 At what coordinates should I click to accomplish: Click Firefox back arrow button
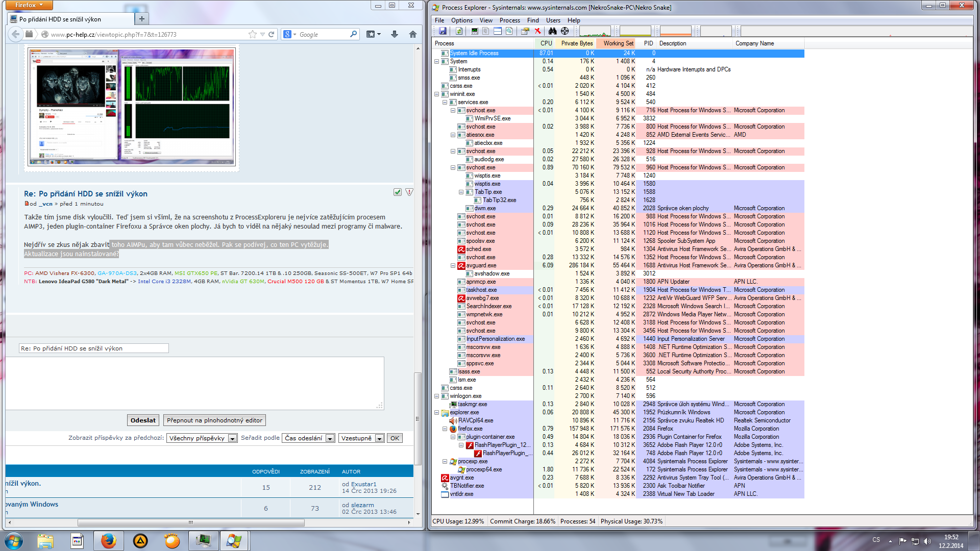click(x=16, y=34)
